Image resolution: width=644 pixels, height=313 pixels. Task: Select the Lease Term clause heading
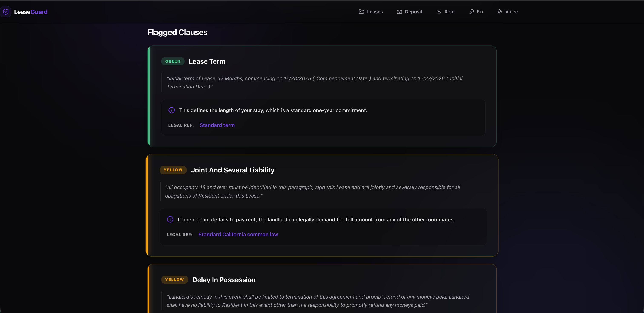[x=207, y=61]
